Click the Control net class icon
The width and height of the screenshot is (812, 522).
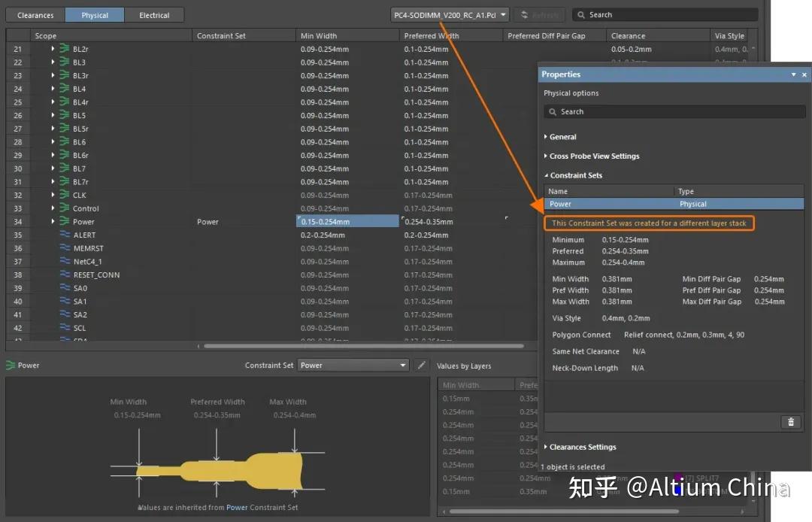[x=64, y=208]
